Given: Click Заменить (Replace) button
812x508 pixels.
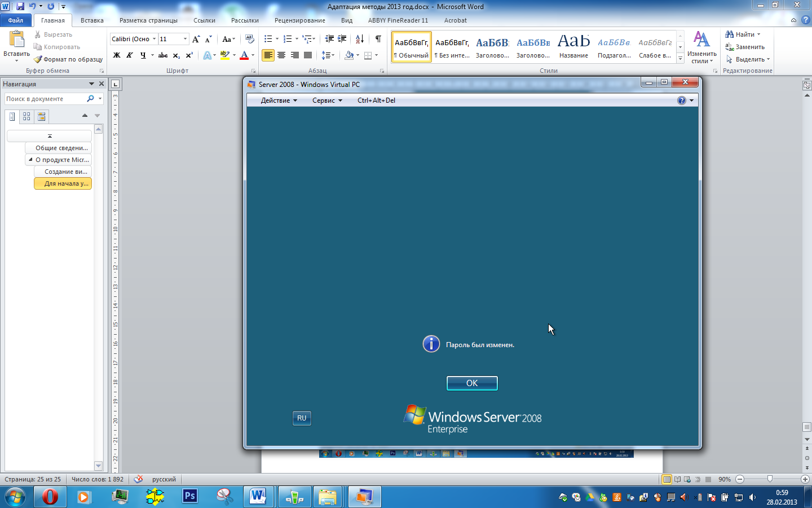Looking at the screenshot, I should point(745,47).
